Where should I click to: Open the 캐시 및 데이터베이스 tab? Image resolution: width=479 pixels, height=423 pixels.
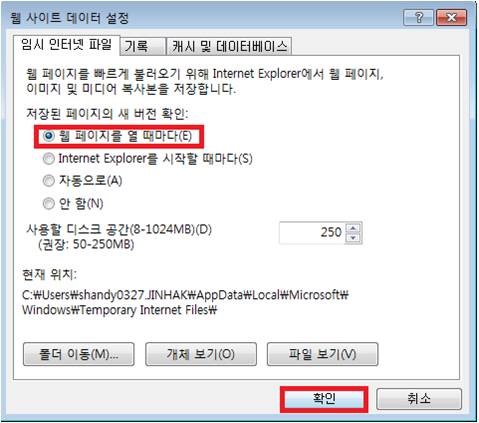(229, 46)
